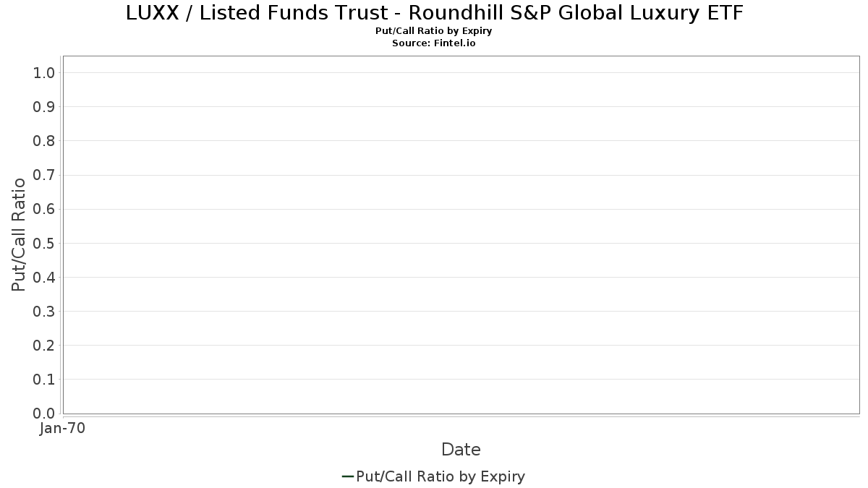Open the Source: Fintel.io link
868x488 pixels.
[434, 43]
